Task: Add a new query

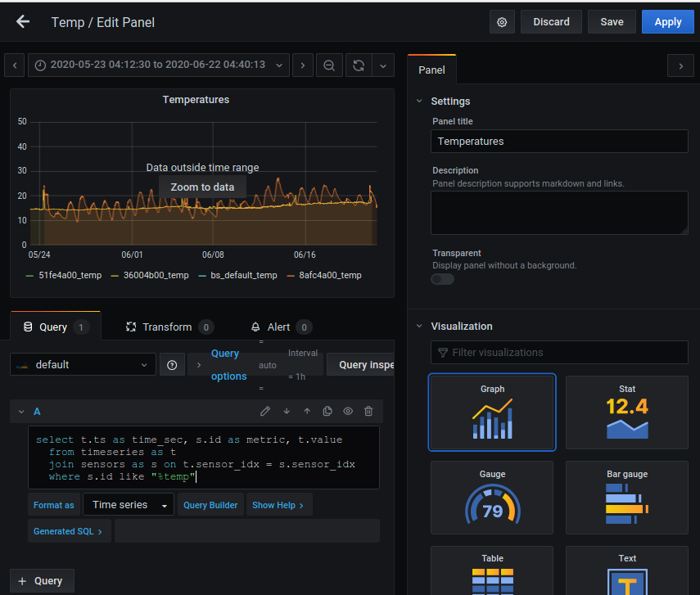Action: 42,581
